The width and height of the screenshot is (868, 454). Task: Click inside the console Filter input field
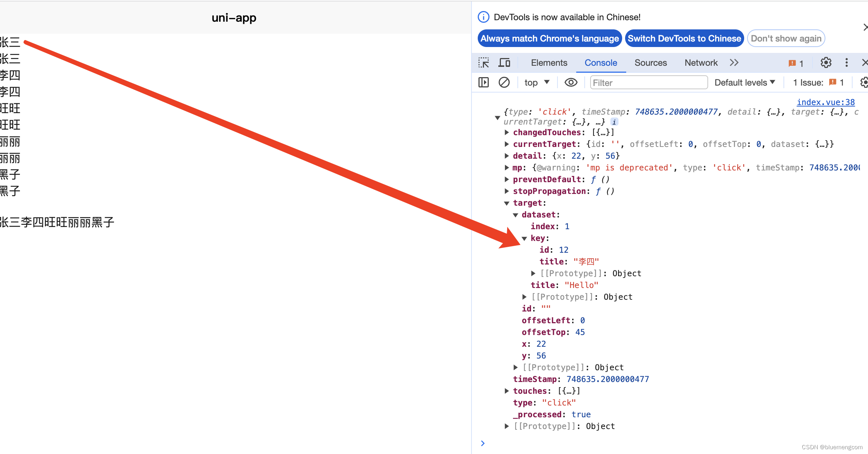649,82
